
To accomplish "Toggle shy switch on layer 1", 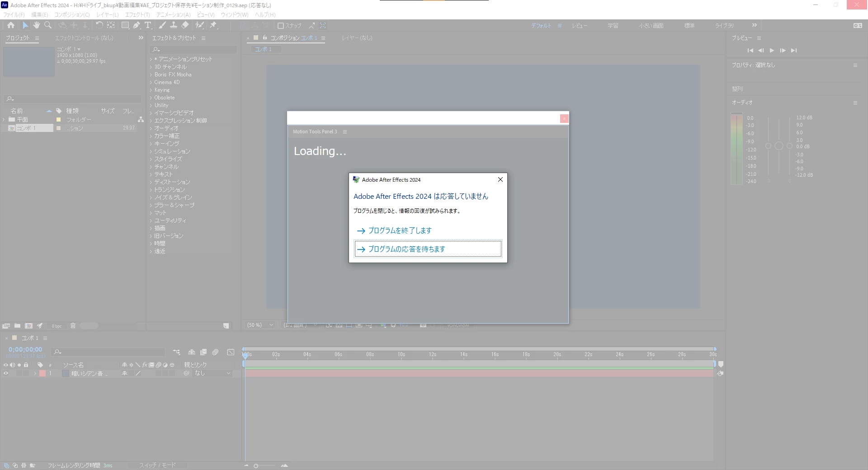I will point(124,373).
